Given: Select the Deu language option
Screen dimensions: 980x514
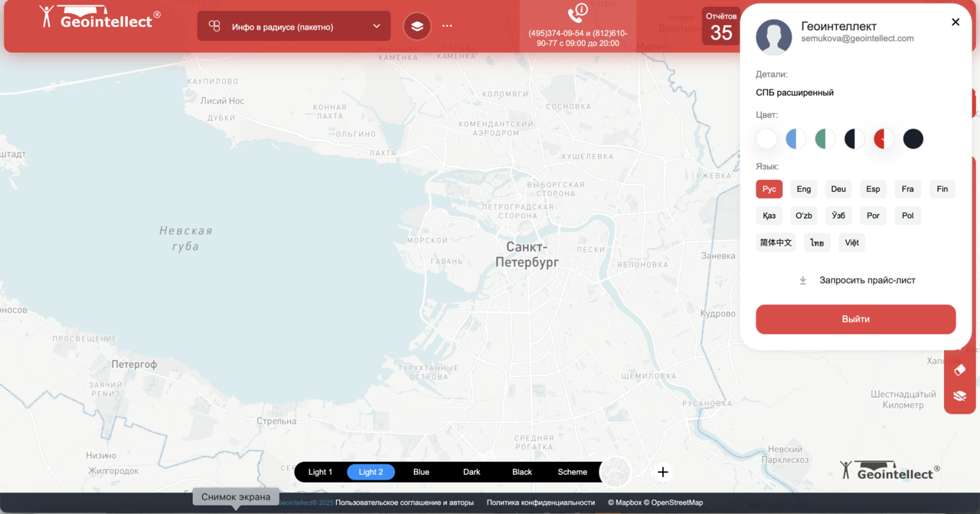Looking at the screenshot, I should (838, 189).
